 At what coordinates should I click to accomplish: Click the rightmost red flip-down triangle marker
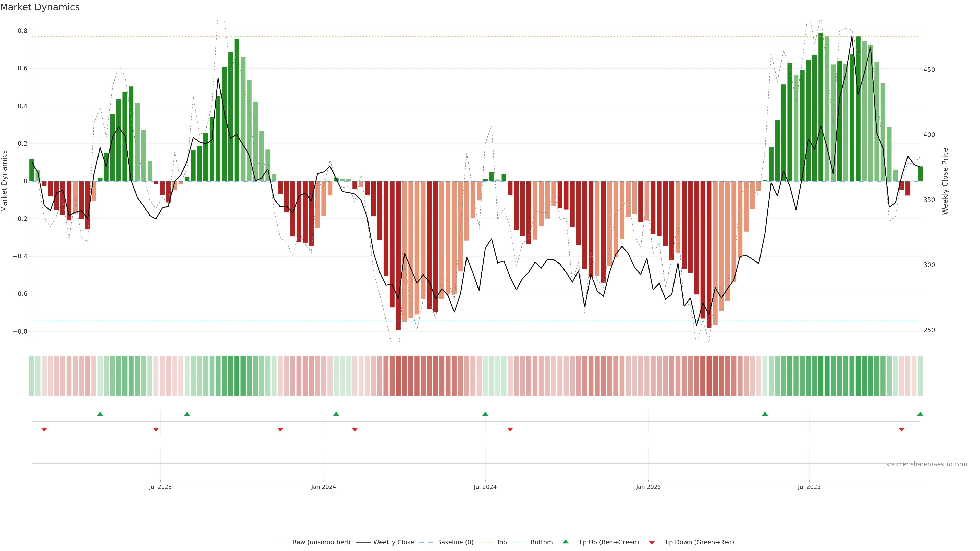pos(901,429)
